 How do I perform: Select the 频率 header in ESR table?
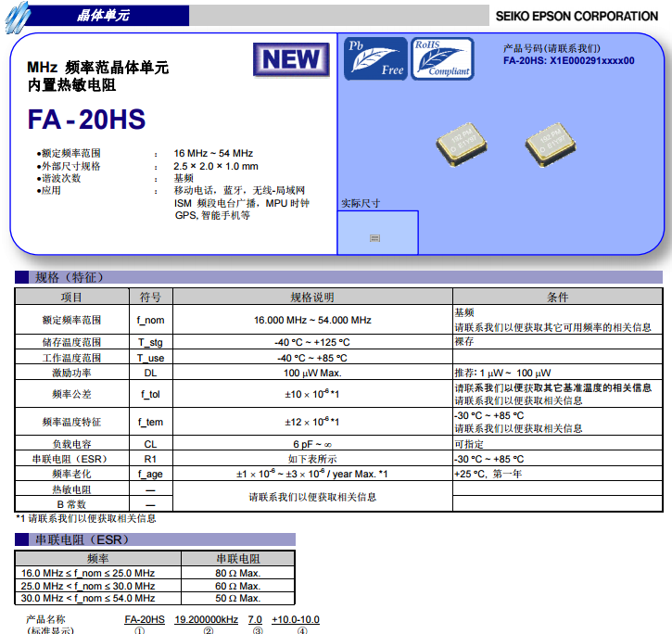[x=98, y=559]
